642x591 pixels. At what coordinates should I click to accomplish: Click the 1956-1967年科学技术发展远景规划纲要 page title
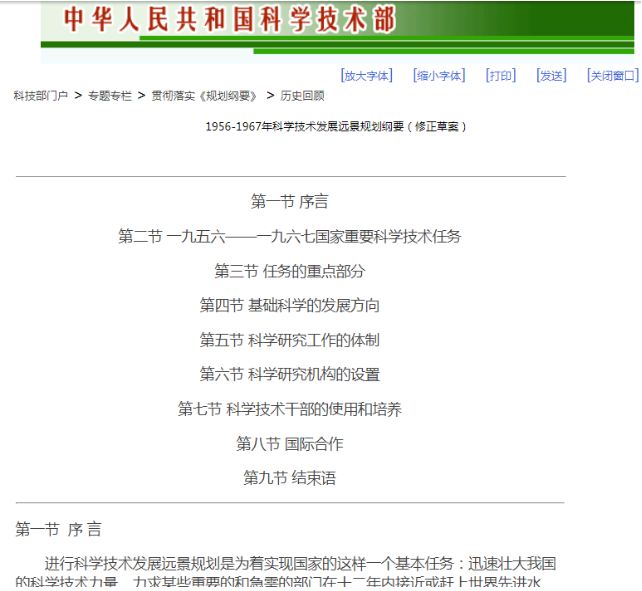(x=336, y=127)
